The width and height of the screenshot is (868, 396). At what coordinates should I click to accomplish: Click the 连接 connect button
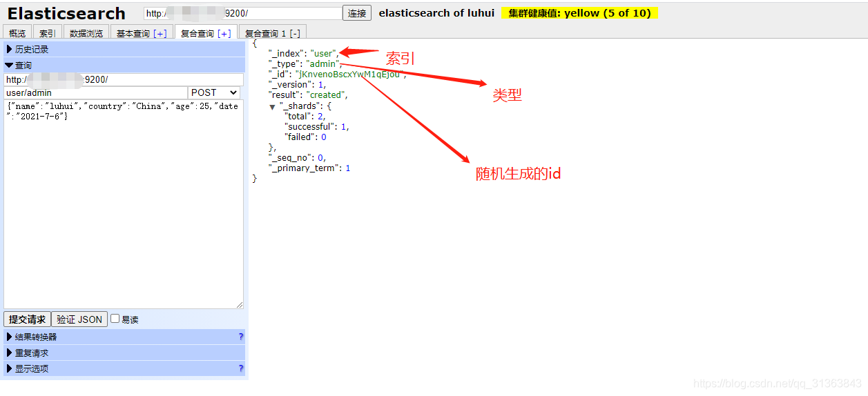tap(357, 13)
